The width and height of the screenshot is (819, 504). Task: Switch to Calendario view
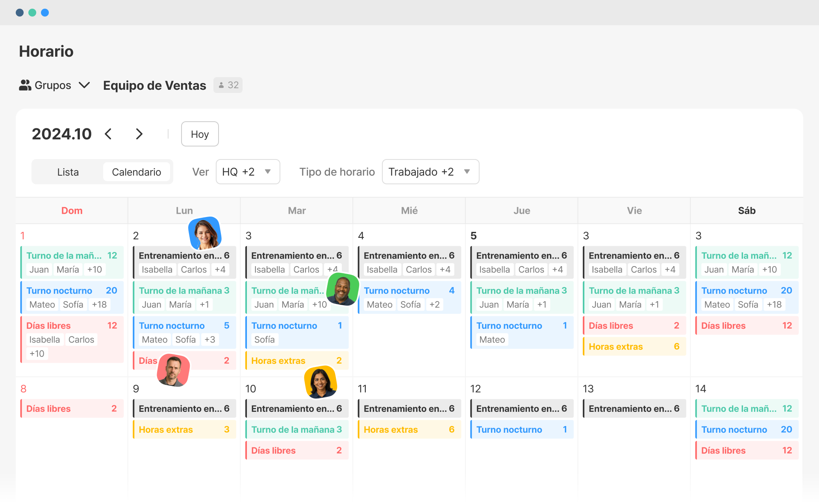[136, 172]
